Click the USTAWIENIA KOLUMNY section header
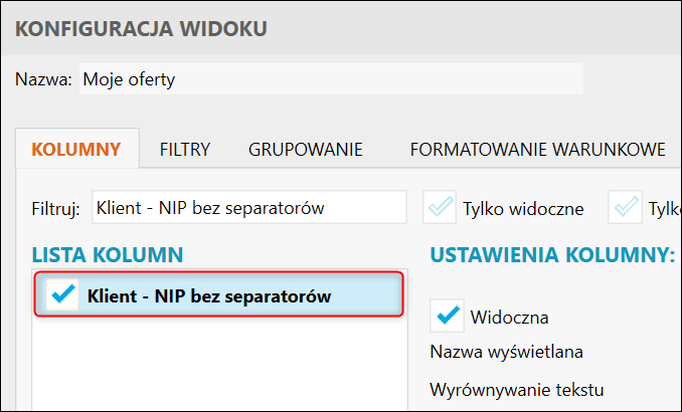This screenshot has height=412, width=682. tap(552, 255)
